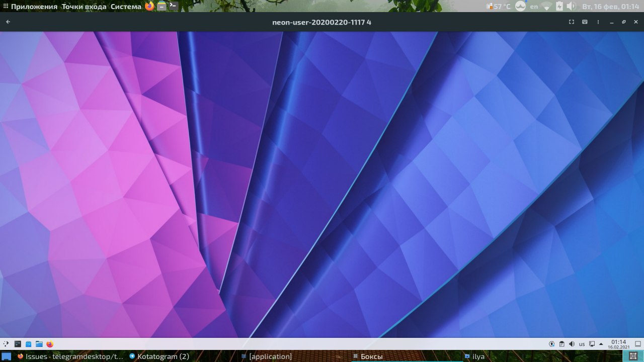
Task: Expand hidden guest tray icons arrow
Action: 601,344
